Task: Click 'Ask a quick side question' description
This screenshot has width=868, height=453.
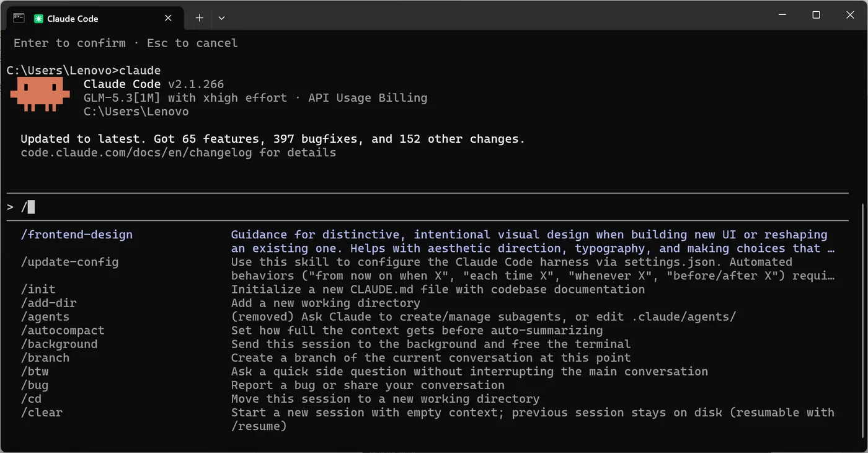Action: [469, 371]
